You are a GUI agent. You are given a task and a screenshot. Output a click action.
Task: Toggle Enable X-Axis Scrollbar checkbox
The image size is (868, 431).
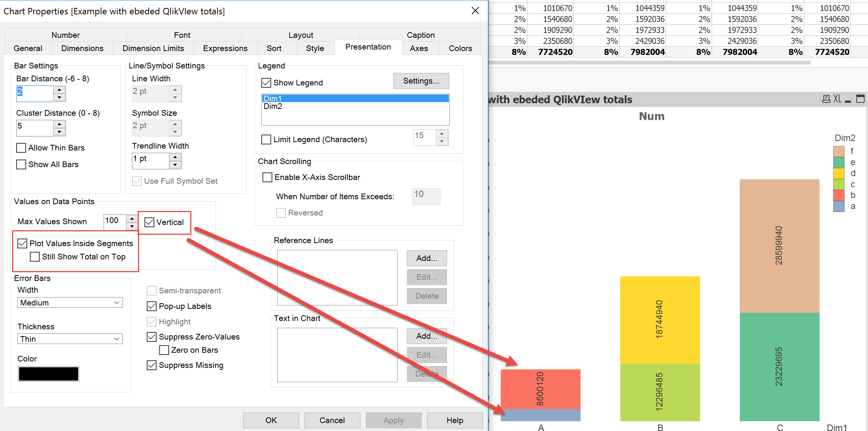(x=267, y=177)
